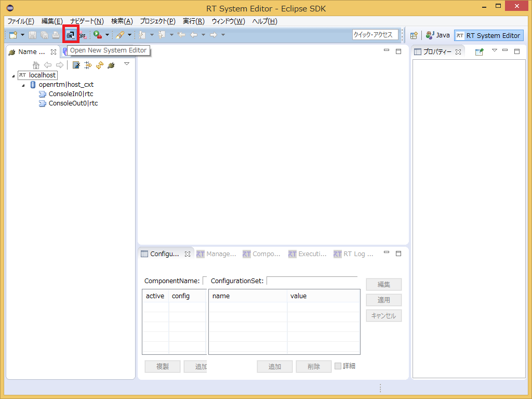Toggle the 詳細 checkbox
Image resolution: width=532 pixels, height=399 pixels.
click(x=338, y=366)
